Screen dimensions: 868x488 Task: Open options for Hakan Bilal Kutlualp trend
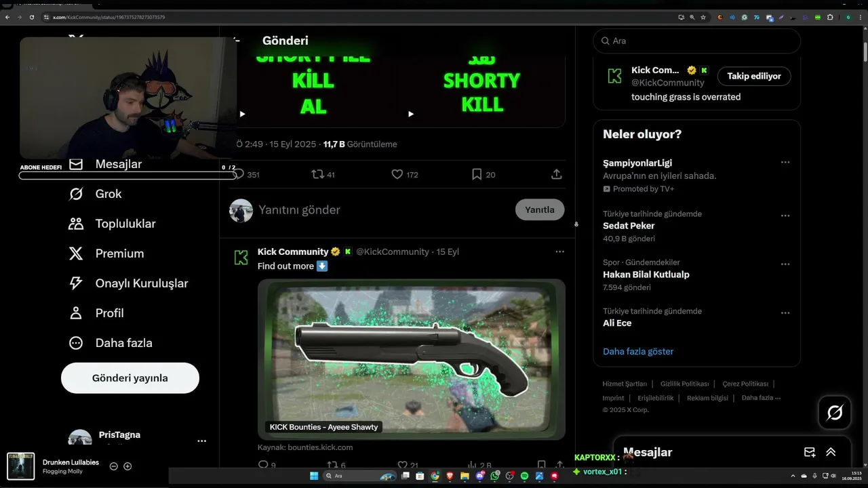click(785, 264)
